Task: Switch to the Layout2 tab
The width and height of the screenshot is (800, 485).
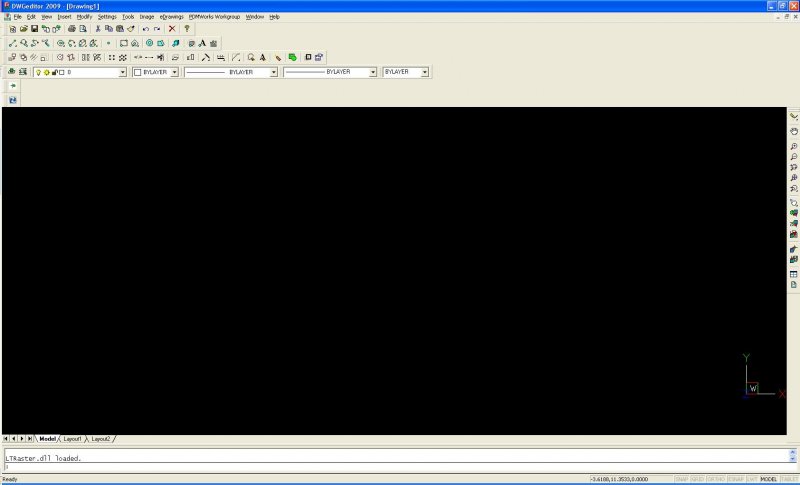Action: tap(101, 439)
